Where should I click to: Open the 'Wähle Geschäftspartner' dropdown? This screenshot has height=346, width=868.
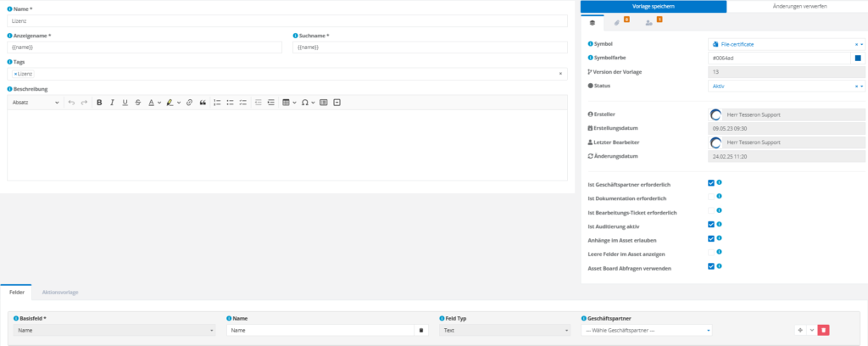click(x=648, y=330)
